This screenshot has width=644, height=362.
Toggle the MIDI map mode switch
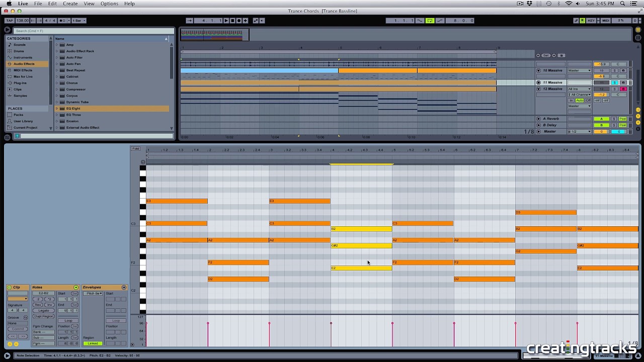pos(606,21)
